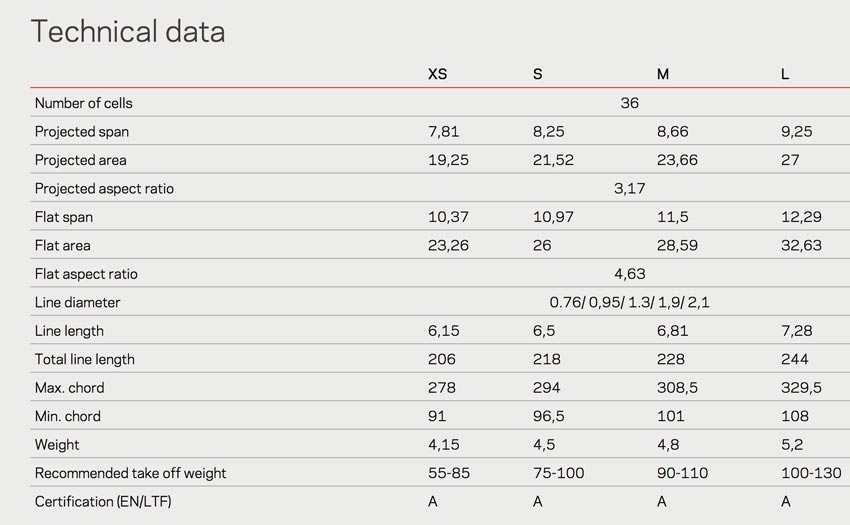Viewport: 850px width, 525px height.
Task: Select the M size column header
Action: tap(662, 74)
